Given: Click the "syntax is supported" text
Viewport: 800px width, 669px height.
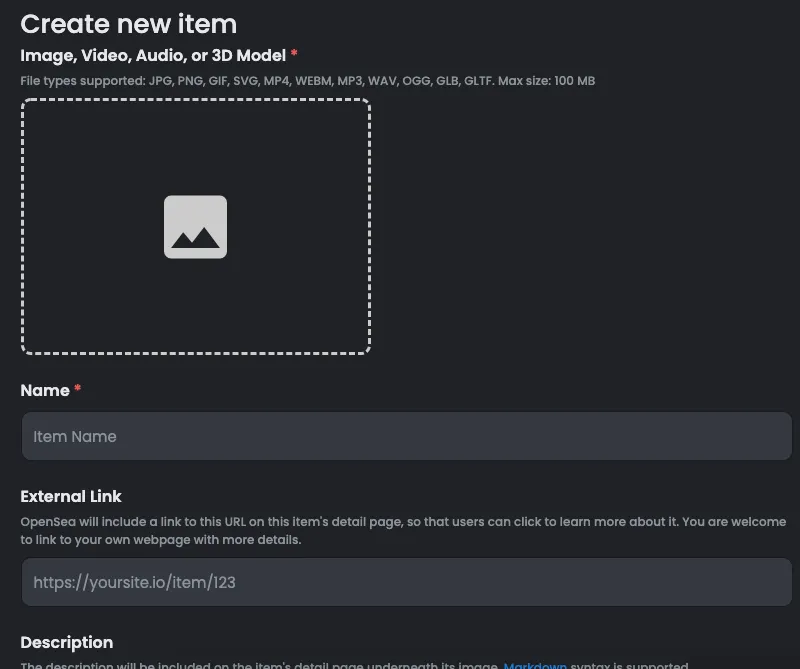Looking at the screenshot, I should click(630, 665).
